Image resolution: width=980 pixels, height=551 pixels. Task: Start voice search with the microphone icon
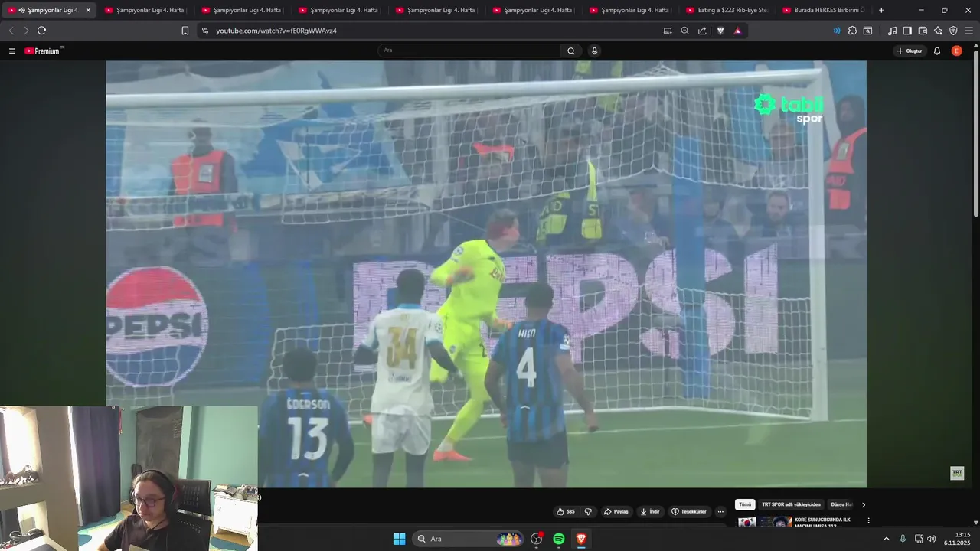(594, 51)
